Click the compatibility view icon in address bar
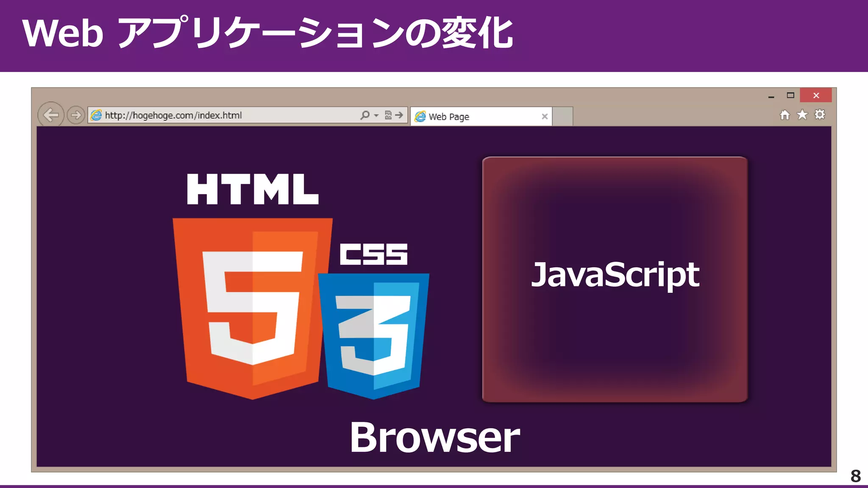This screenshot has width=868, height=488. [x=388, y=115]
